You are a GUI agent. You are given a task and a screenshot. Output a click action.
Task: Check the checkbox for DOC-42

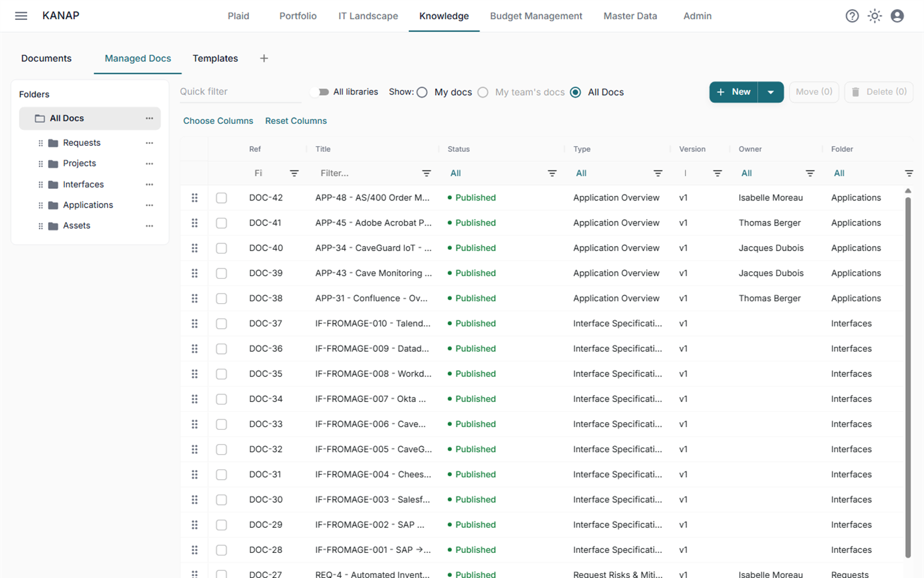click(221, 198)
